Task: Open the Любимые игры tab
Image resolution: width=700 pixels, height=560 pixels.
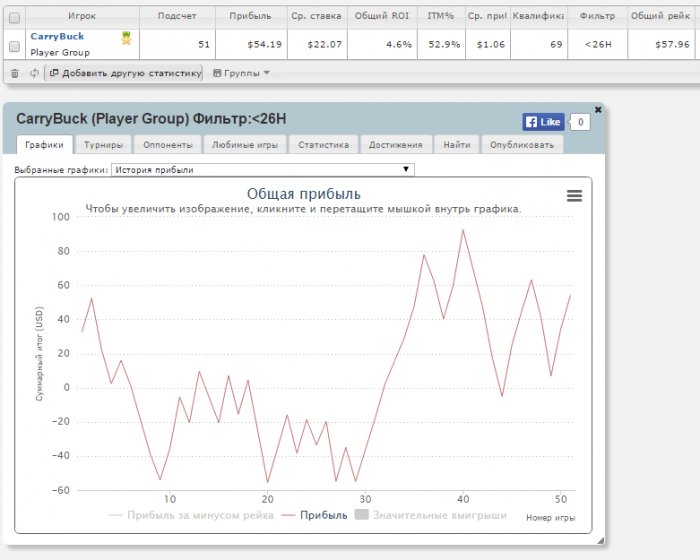Action: click(x=245, y=145)
